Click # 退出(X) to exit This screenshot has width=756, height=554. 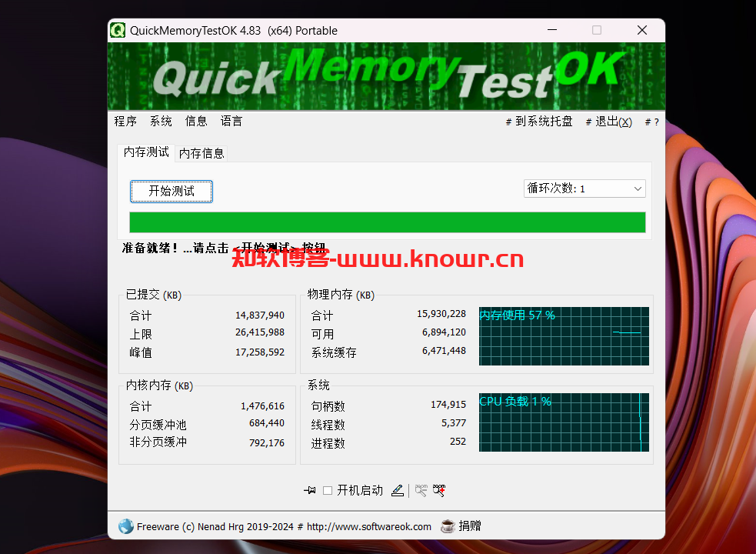point(609,122)
